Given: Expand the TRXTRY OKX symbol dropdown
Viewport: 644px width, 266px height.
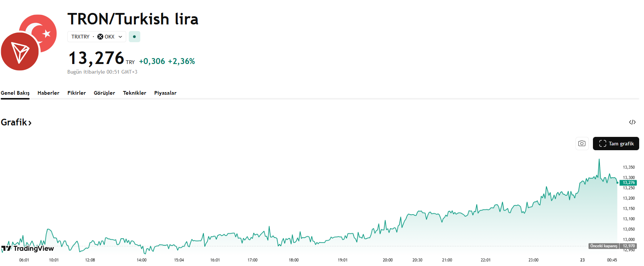Looking at the screenshot, I should [97, 37].
